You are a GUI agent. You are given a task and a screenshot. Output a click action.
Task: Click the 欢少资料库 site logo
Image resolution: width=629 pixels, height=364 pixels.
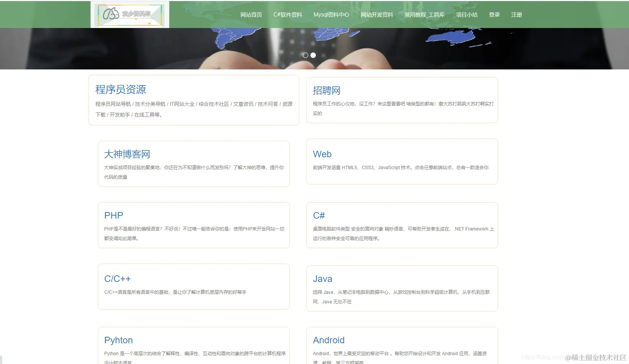click(130, 15)
